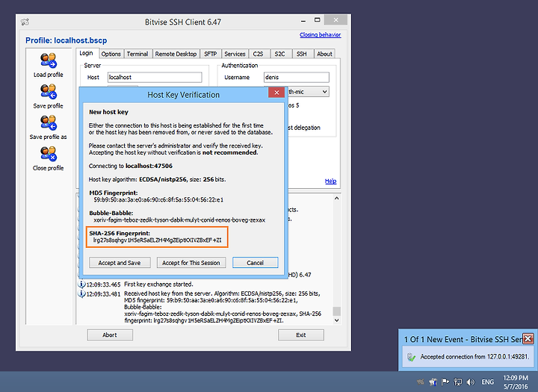Click the 'Received host key from the server' log entry
Viewport: 538px width, 392px height.
223,307
